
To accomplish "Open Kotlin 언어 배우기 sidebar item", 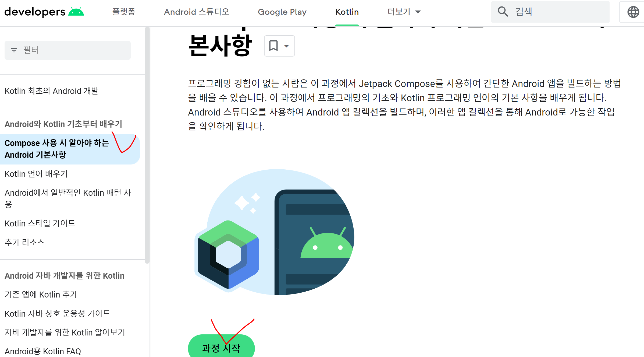I will pos(36,174).
